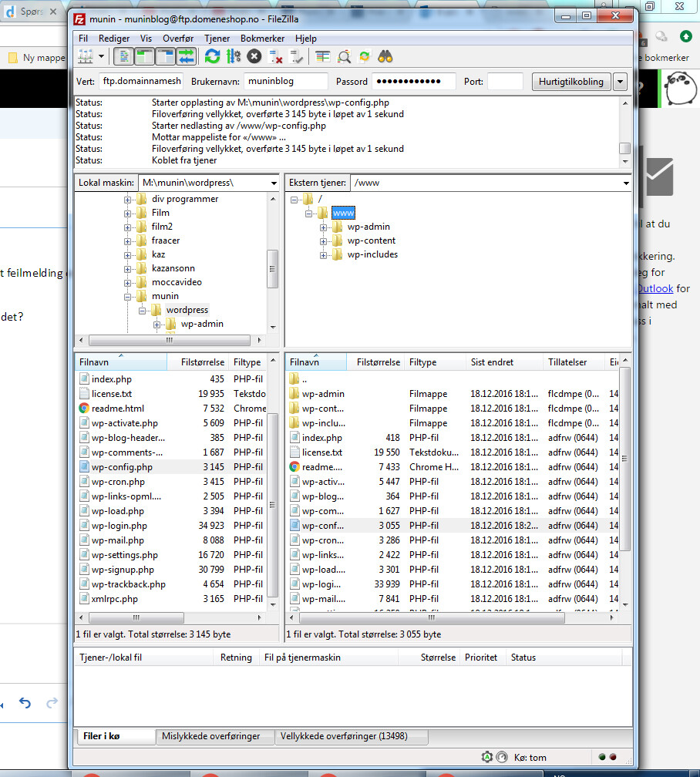Screen dimensions: 700x777
Task: Click the Passord input field
Action: pos(414,81)
